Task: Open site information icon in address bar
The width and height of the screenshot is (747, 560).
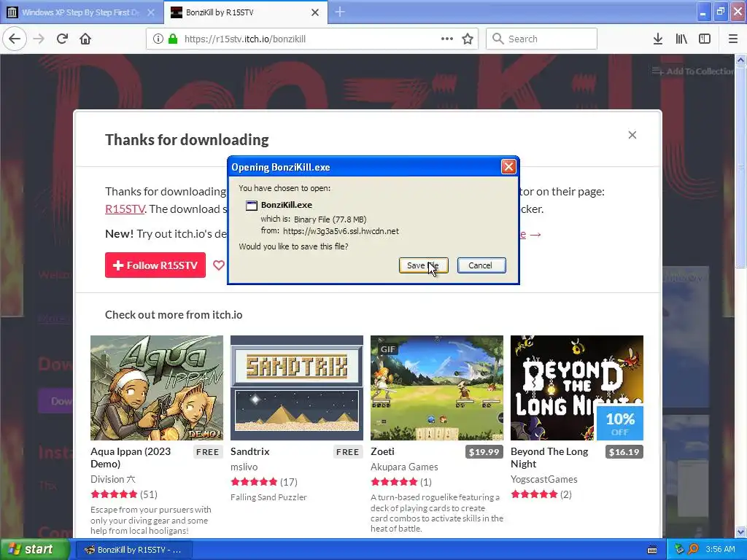Action: 158,39
